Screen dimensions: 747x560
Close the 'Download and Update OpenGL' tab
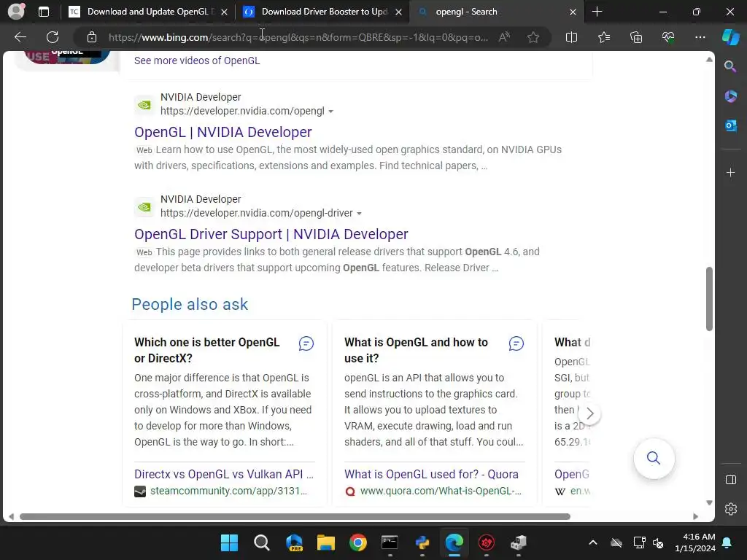[225, 12]
